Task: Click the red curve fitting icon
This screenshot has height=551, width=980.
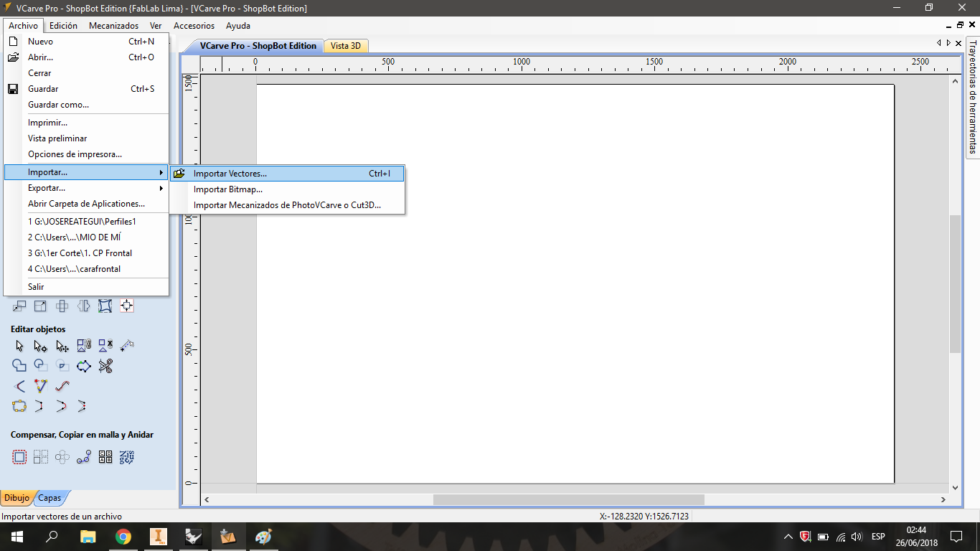Action: click(62, 386)
